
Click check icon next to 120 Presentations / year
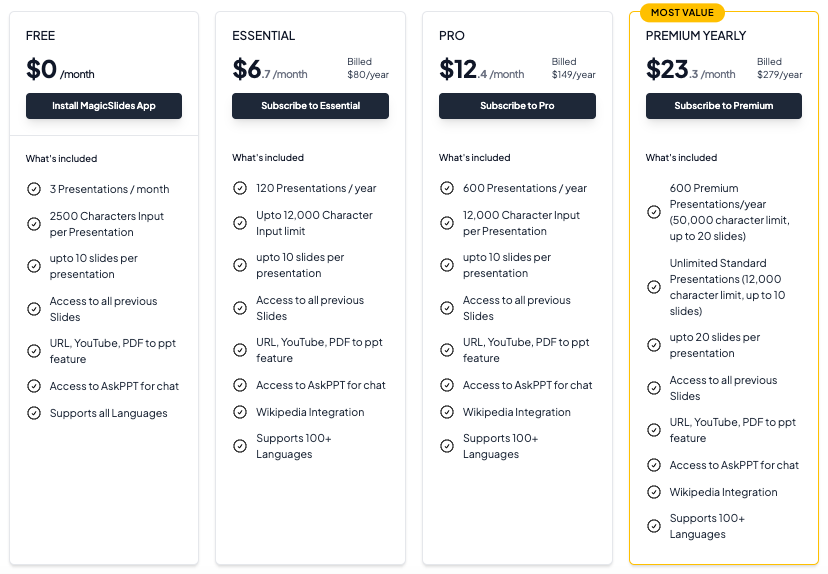click(240, 188)
